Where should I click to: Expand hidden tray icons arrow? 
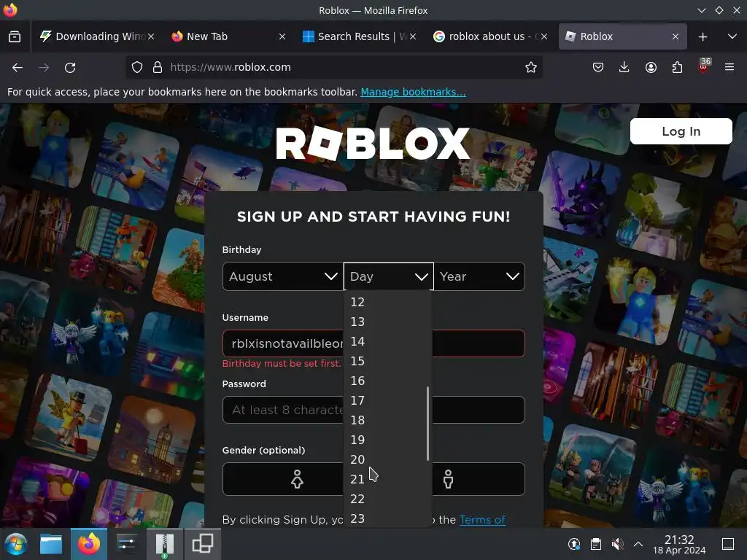tap(638, 544)
